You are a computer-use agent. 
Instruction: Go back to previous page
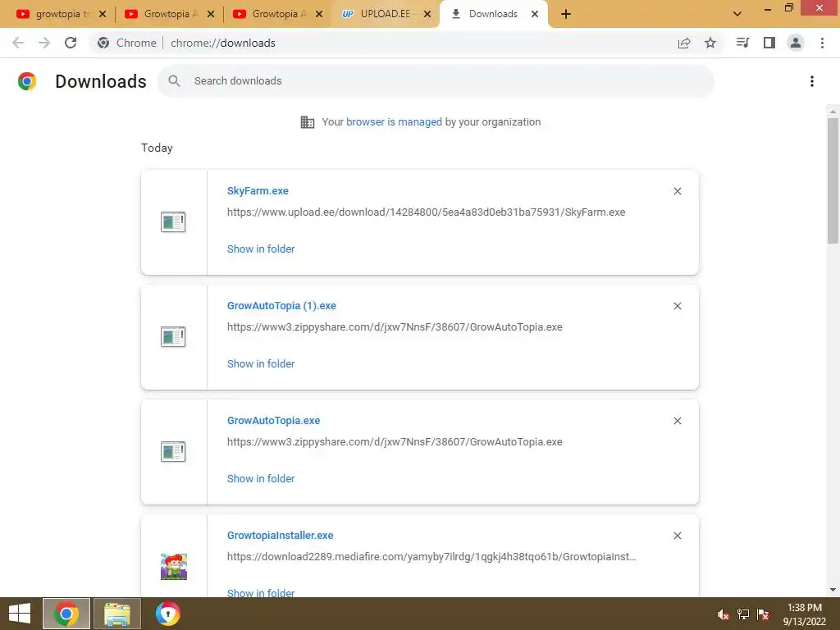point(18,43)
